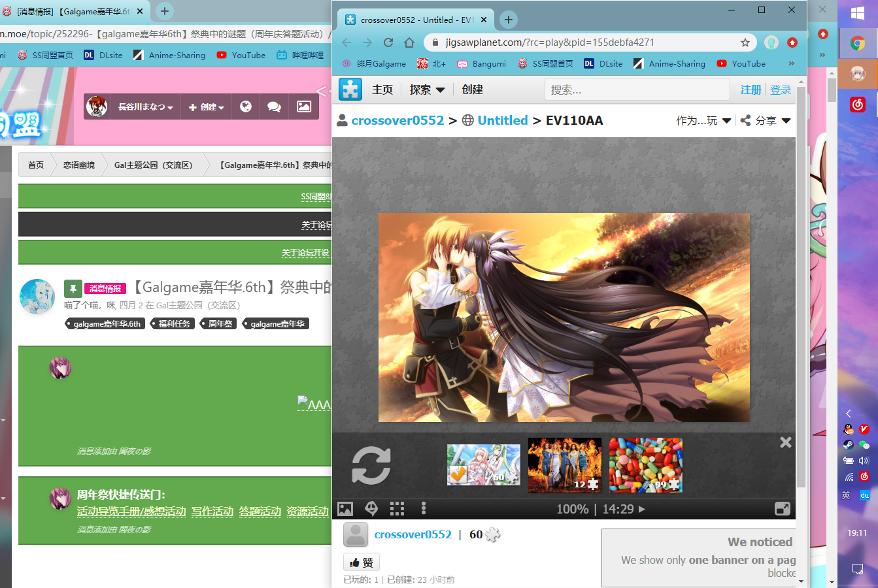Show more bookmarks via the double chevron
Viewport: 878px width, 588px height.
tap(792, 63)
